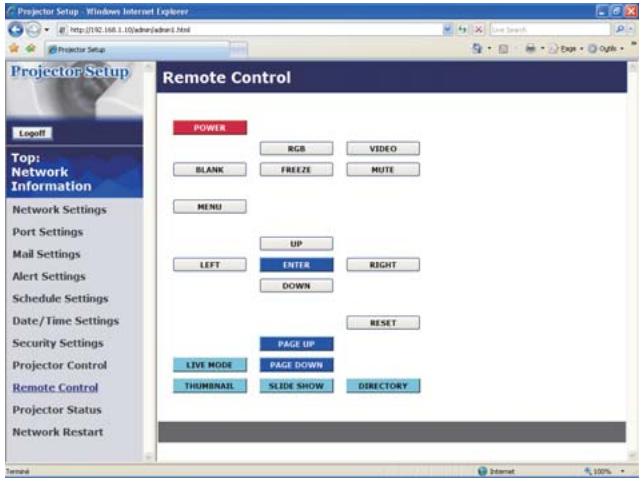Open Network Restart in sidebar
The height and width of the screenshot is (481, 642).
point(58,432)
